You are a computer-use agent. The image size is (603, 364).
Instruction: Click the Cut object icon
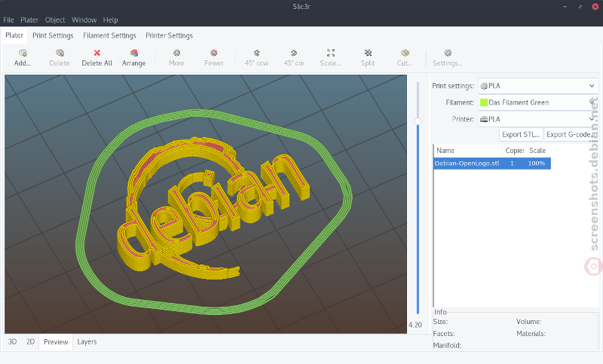pos(405,53)
